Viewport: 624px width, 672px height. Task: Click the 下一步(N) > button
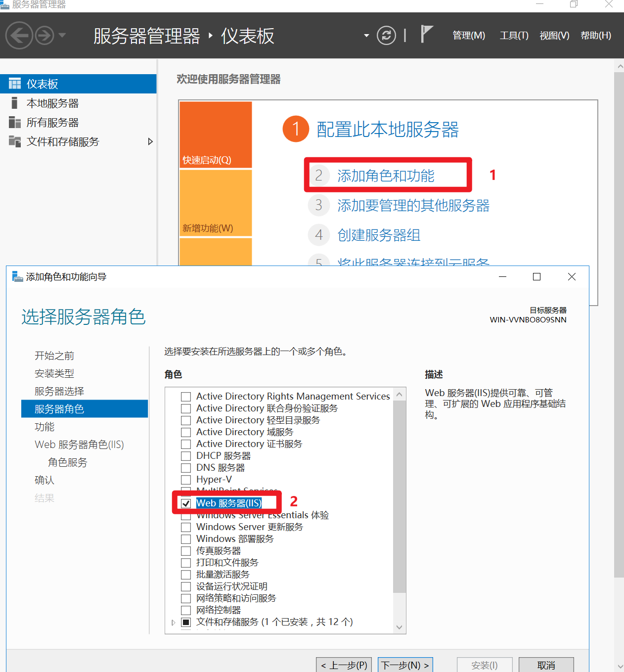point(405,665)
